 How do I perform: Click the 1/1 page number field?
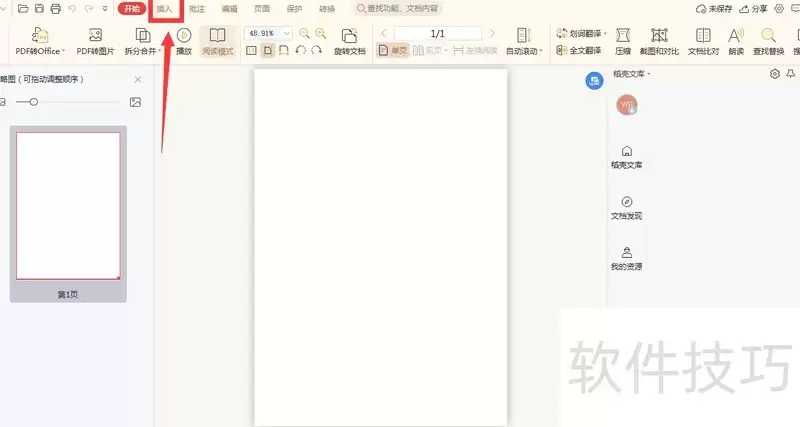point(438,34)
